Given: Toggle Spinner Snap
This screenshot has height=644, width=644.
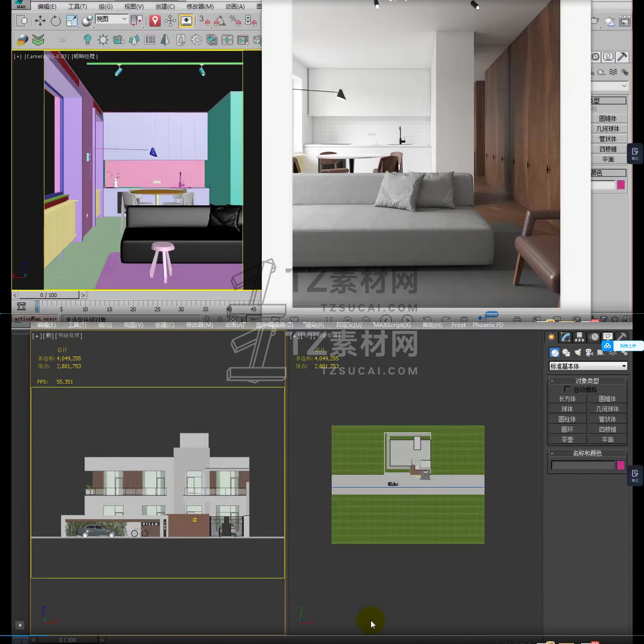Looking at the screenshot, I should (251, 21).
